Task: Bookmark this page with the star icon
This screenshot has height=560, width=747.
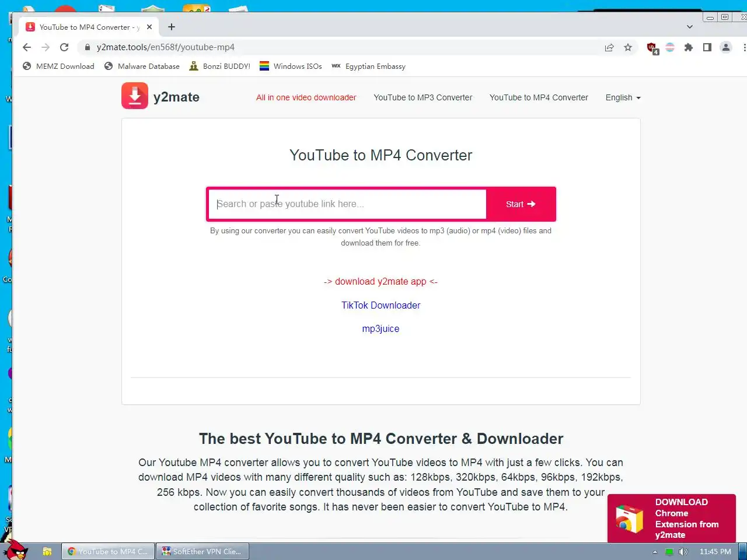Action: coord(628,47)
